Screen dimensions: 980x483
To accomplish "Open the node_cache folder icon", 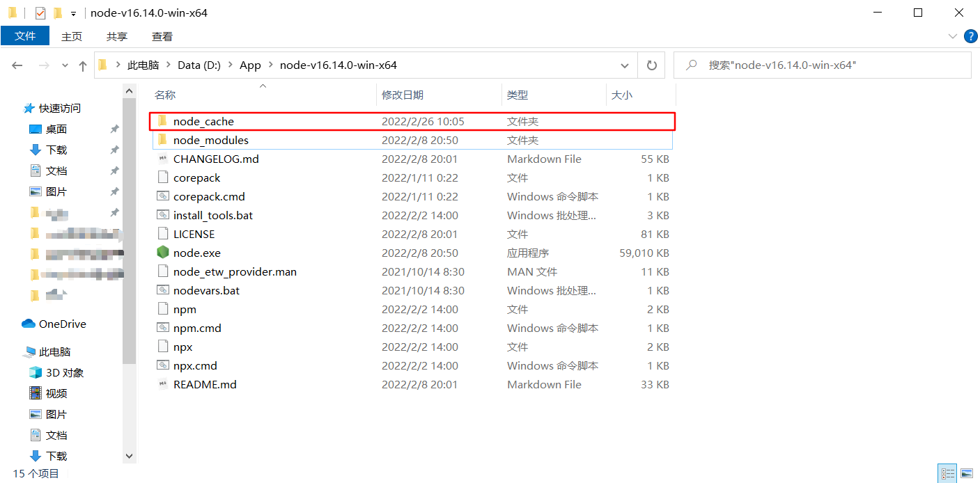I will click(162, 121).
